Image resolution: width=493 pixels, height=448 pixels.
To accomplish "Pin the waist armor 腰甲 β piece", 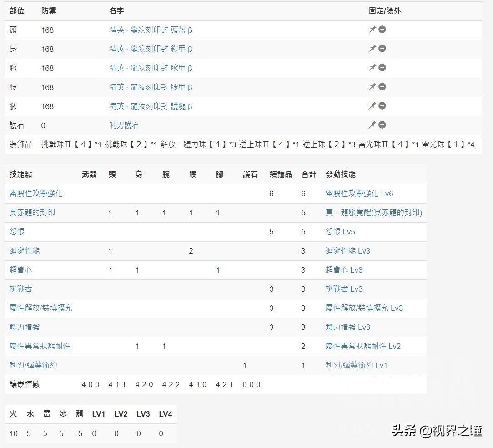I will [x=372, y=87].
